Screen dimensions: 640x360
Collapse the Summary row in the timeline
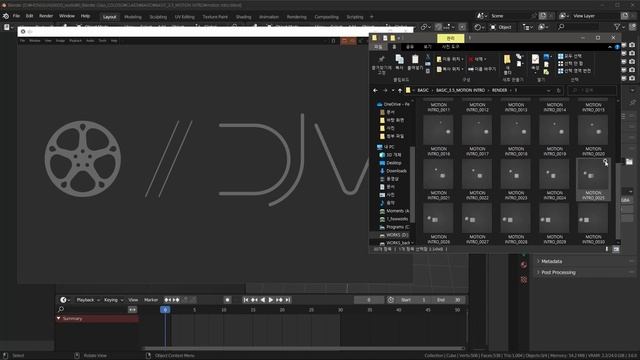(x=59, y=318)
